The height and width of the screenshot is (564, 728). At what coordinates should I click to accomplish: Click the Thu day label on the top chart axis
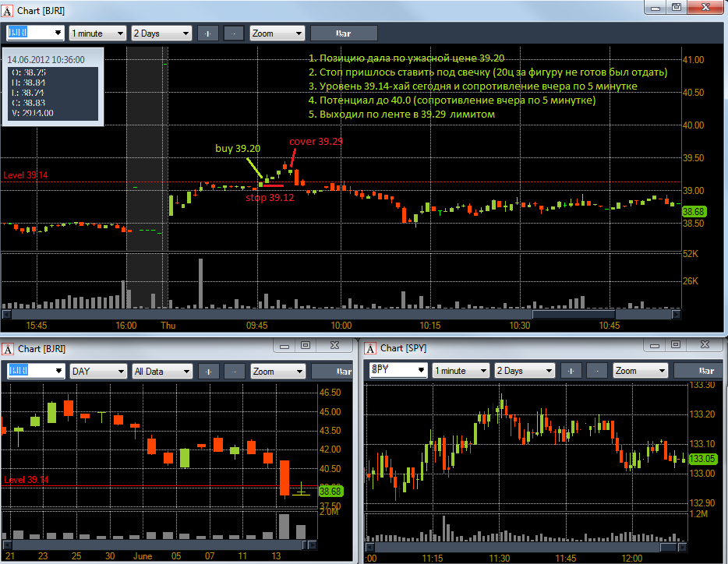tap(168, 326)
